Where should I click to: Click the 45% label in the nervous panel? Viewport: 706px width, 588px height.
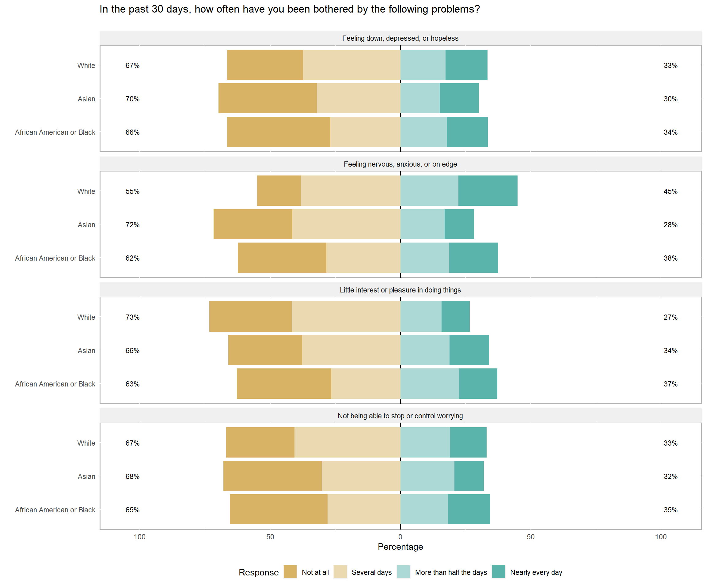(x=670, y=191)
